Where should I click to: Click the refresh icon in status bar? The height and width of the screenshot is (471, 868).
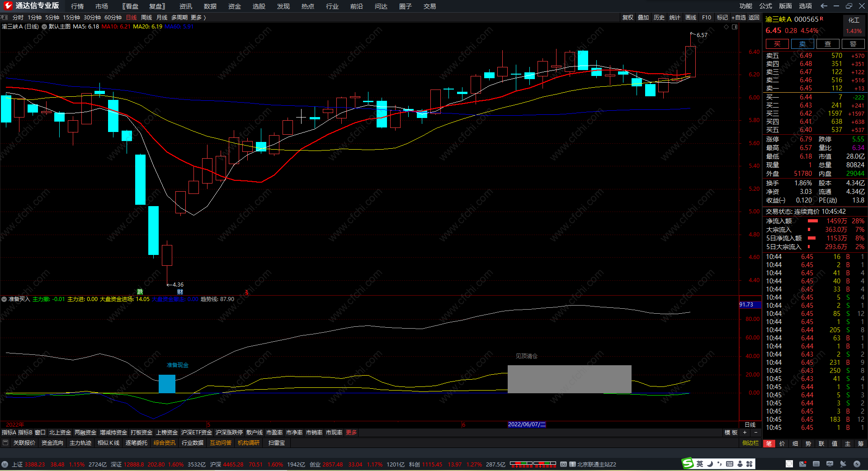tap(789, 464)
